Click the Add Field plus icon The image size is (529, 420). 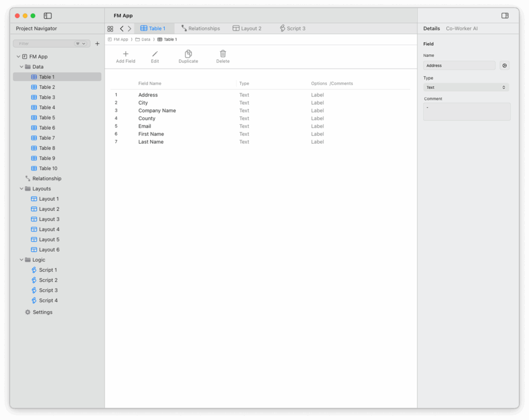coord(126,54)
